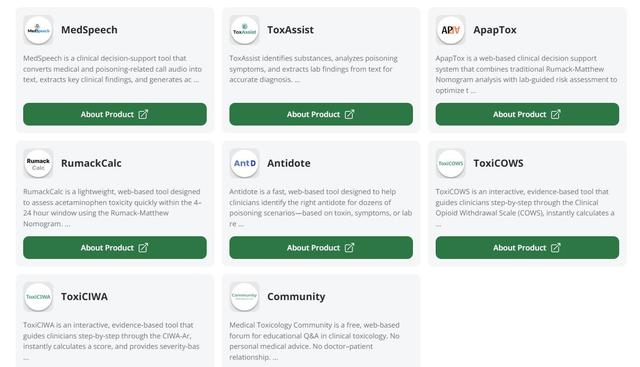640x367 pixels.
Task: Open About Product for RumackCalc
Action: click(x=115, y=248)
